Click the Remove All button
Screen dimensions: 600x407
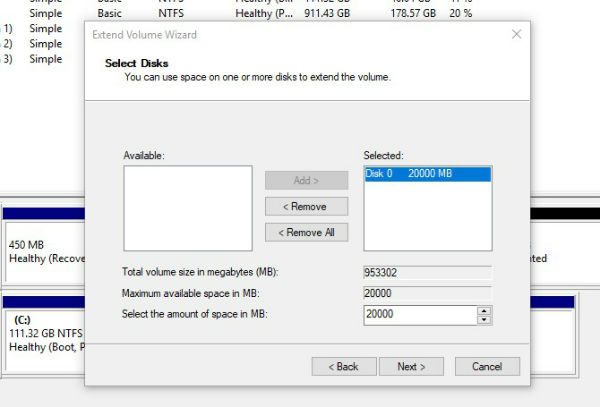[306, 232]
